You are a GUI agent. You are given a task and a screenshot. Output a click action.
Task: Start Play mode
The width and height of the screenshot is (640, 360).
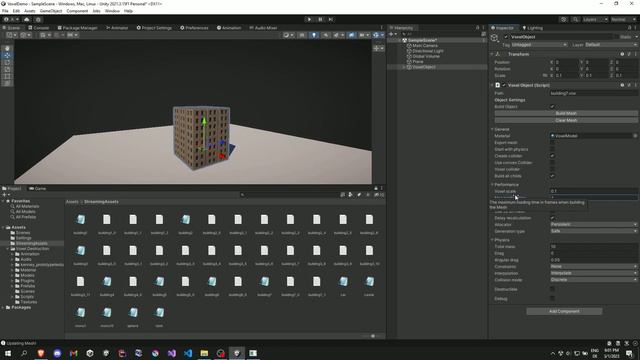(309, 19)
